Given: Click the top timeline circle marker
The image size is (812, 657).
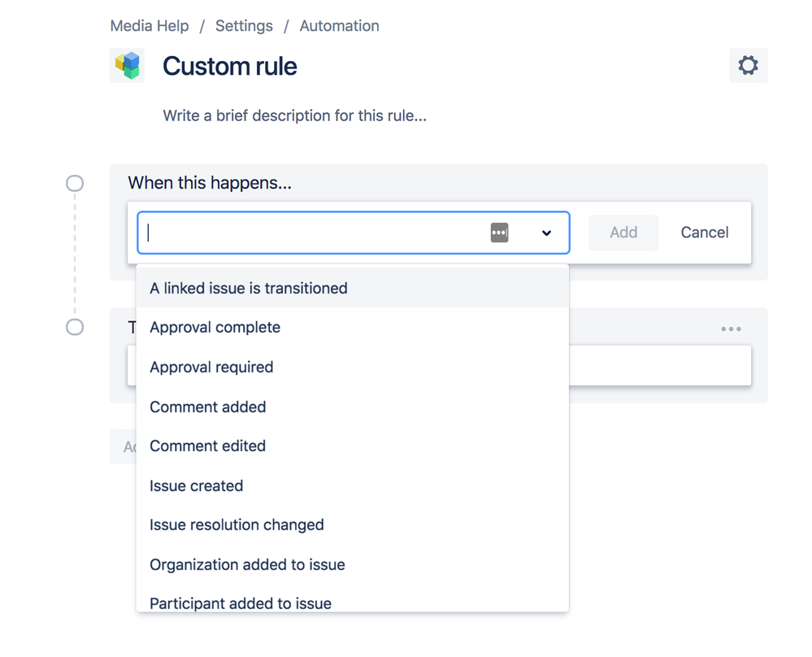Looking at the screenshot, I should (75, 183).
